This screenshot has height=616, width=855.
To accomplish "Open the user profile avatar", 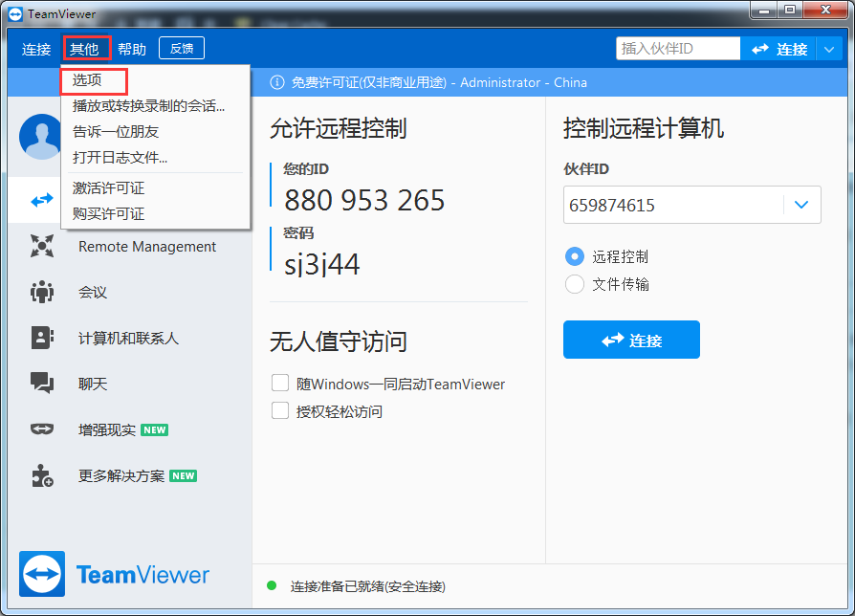I will click(x=40, y=137).
